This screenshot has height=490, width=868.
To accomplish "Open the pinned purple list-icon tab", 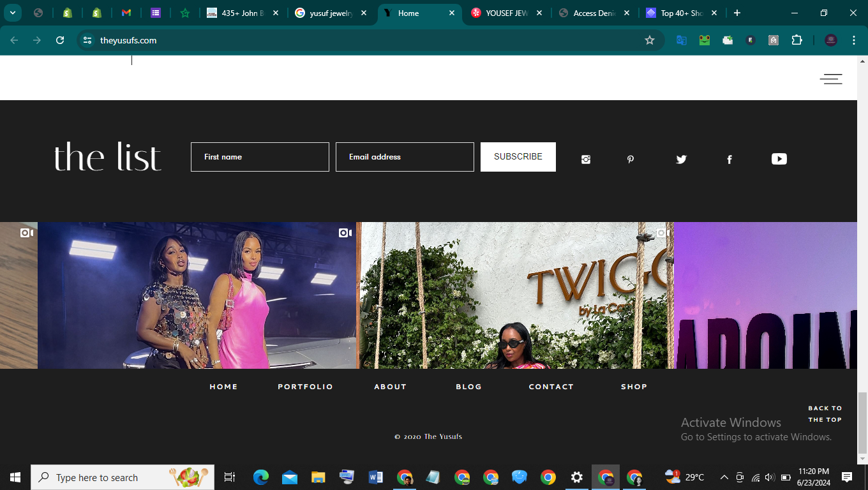I will tap(156, 13).
